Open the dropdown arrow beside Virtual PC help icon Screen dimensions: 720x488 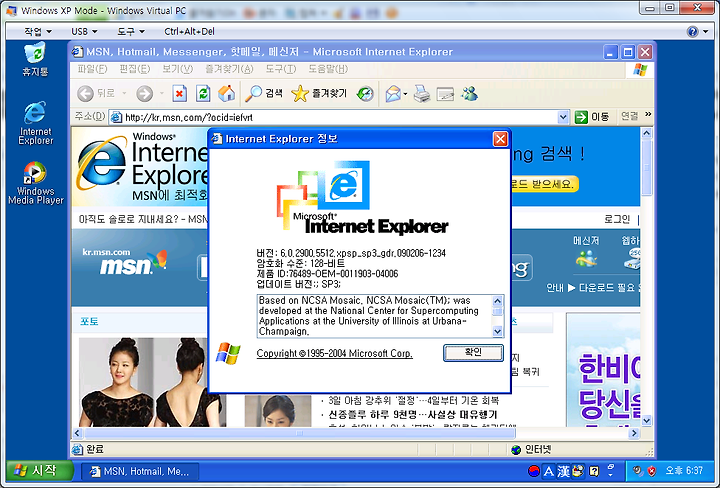click(705, 32)
